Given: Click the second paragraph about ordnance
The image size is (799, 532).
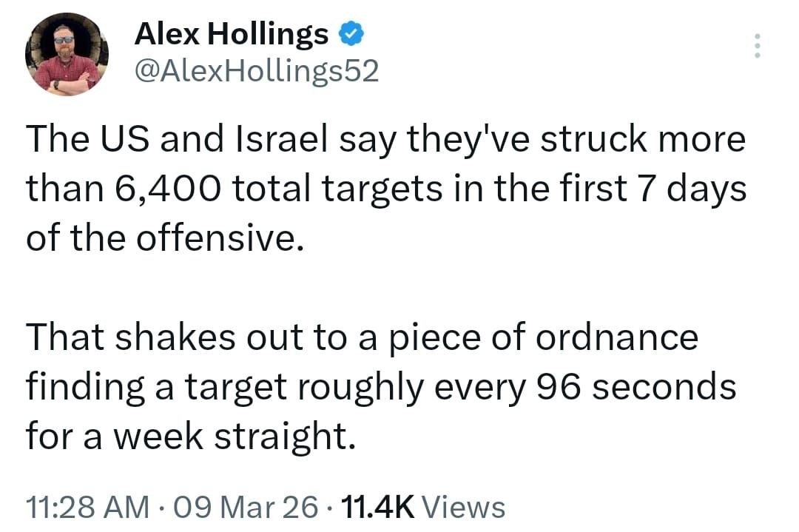Looking at the screenshot, I should [381, 386].
